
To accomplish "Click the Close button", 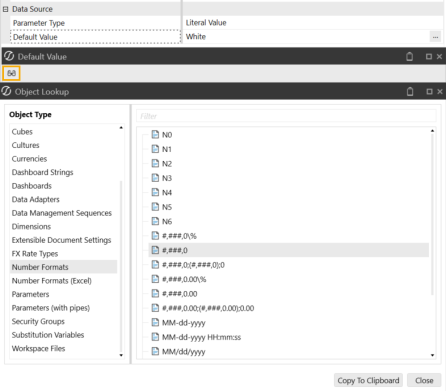I will pos(424,380).
